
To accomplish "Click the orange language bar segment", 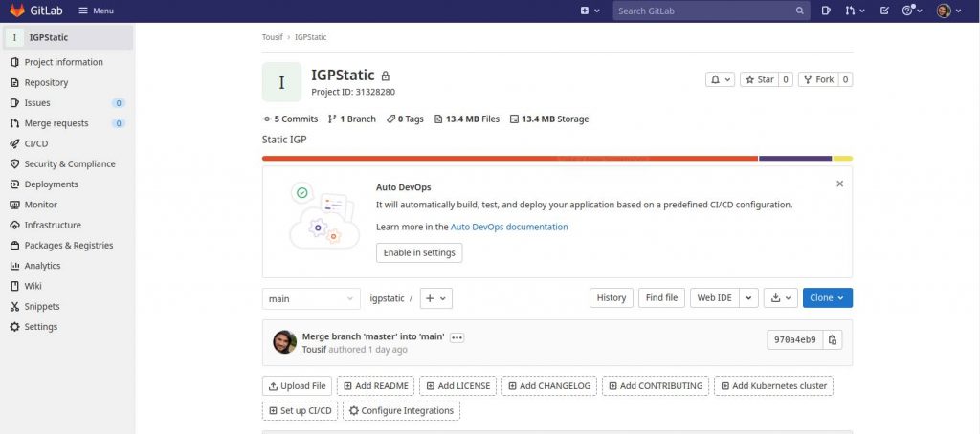I will click(x=510, y=159).
